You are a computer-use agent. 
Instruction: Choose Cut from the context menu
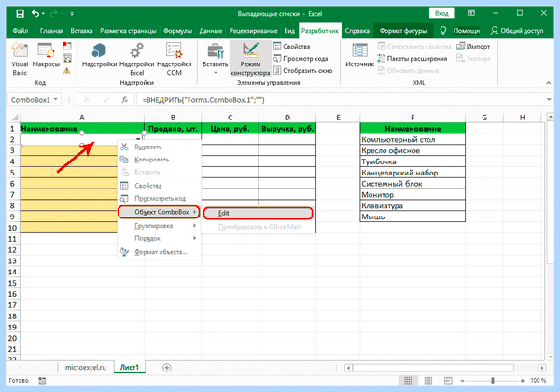coord(159,147)
